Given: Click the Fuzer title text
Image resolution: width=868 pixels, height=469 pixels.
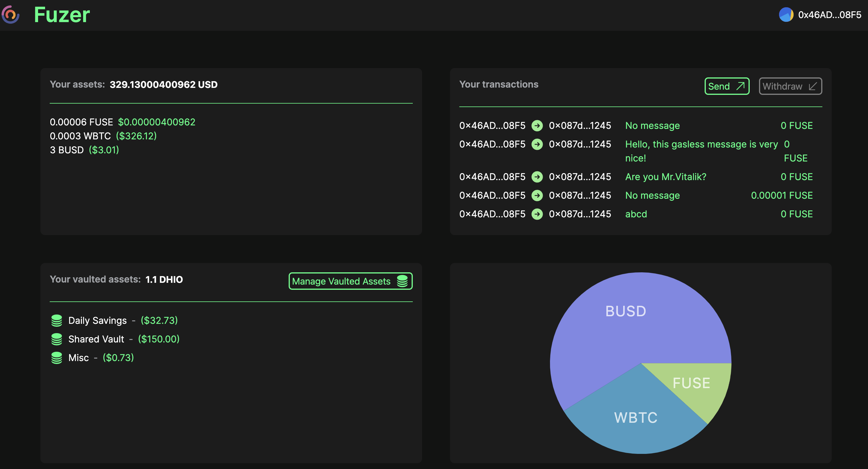Looking at the screenshot, I should [x=62, y=15].
